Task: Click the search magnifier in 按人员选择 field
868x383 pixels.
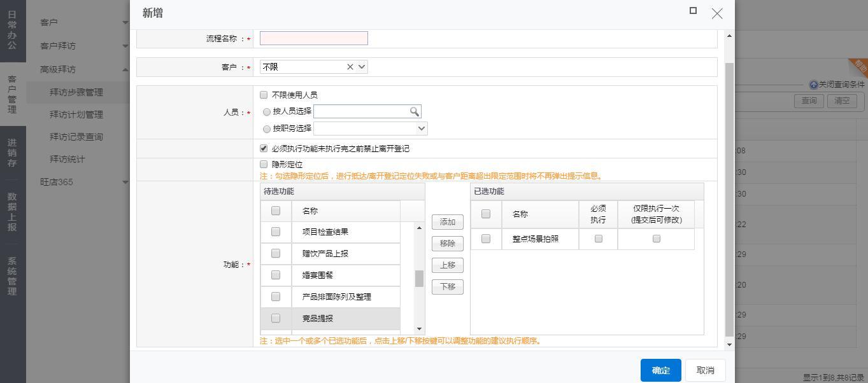Action: (x=414, y=111)
